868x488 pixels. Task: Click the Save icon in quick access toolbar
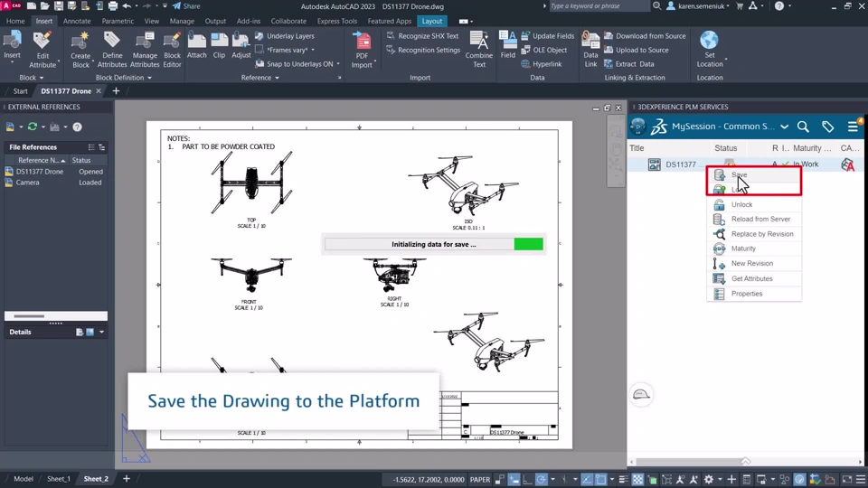click(58, 6)
